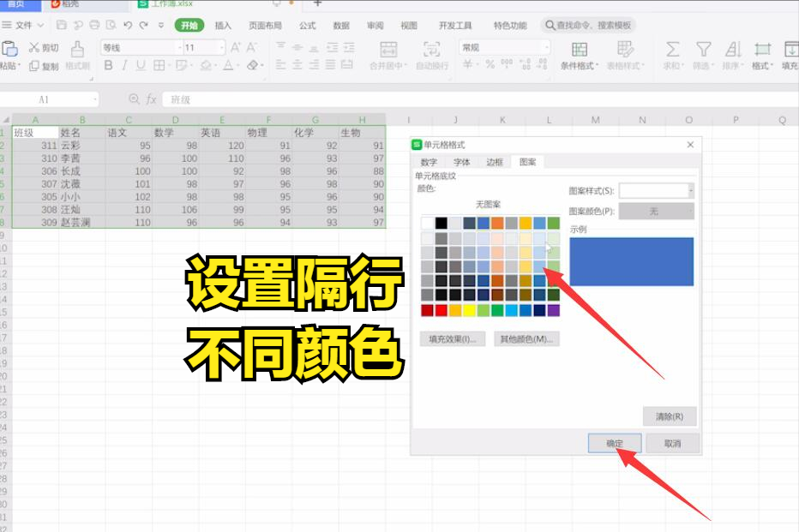
Task: Click the new tab plus button
Action: 317,3
